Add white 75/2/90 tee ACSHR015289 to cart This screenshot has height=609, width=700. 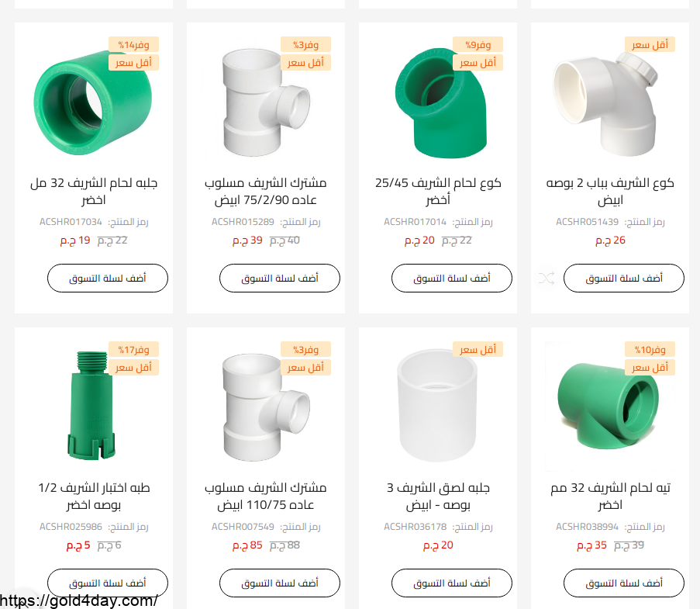click(x=280, y=278)
